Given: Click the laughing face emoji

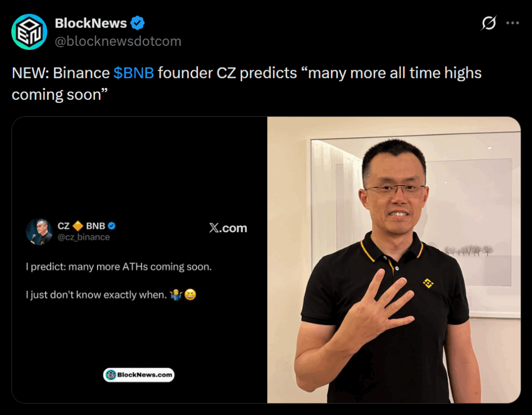Looking at the screenshot, I should (x=190, y=294).
